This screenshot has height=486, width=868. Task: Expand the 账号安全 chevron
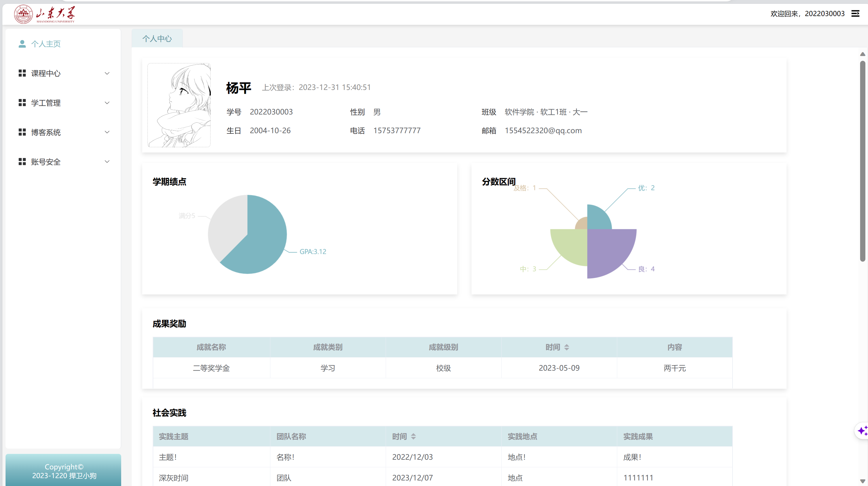click(107, 162)
